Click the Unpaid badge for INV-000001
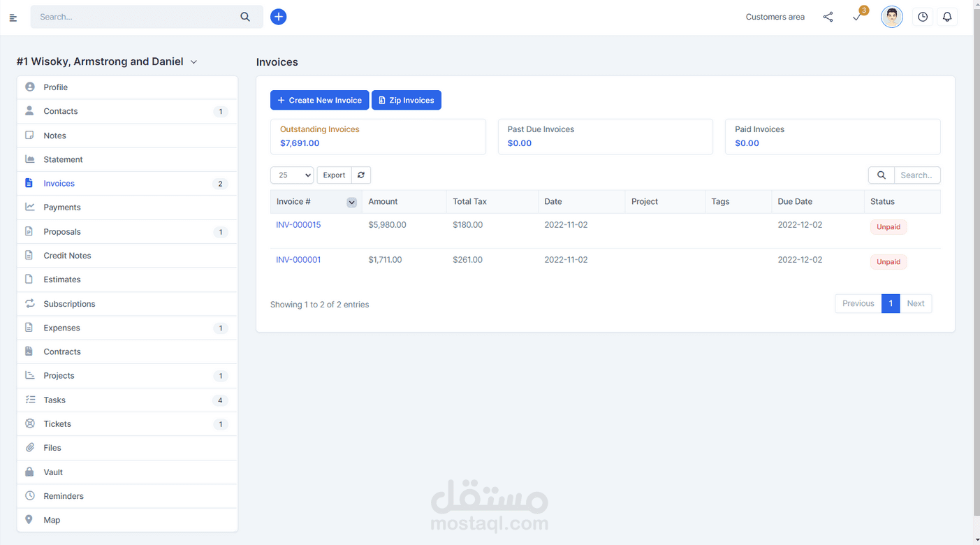 [x=888, y=262]
